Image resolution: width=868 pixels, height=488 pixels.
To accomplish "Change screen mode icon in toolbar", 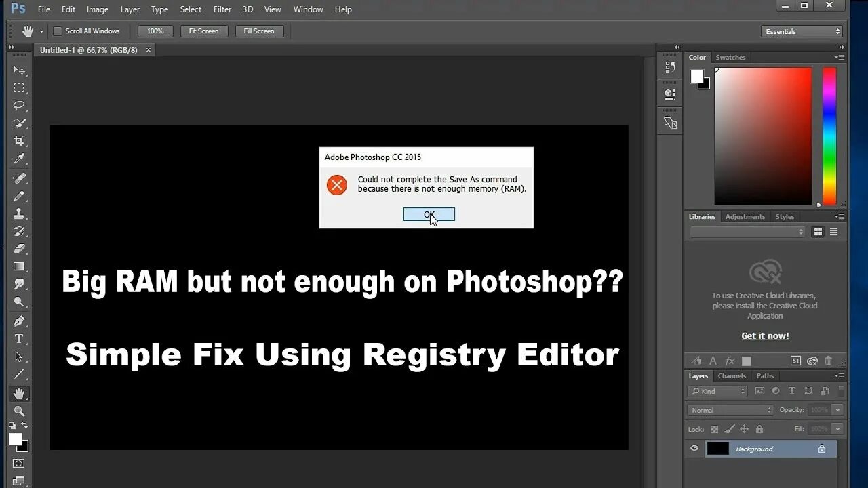I will tap(19, 480).
